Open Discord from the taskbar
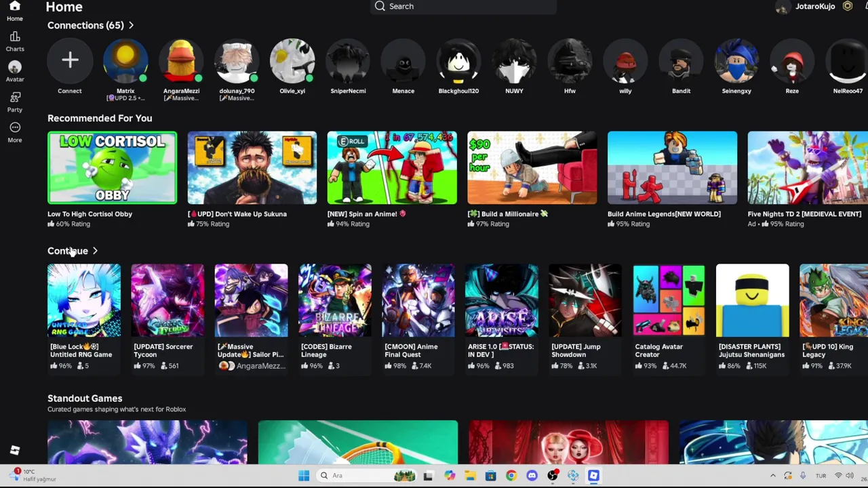The image size is (868, 488). coord(532,476)
